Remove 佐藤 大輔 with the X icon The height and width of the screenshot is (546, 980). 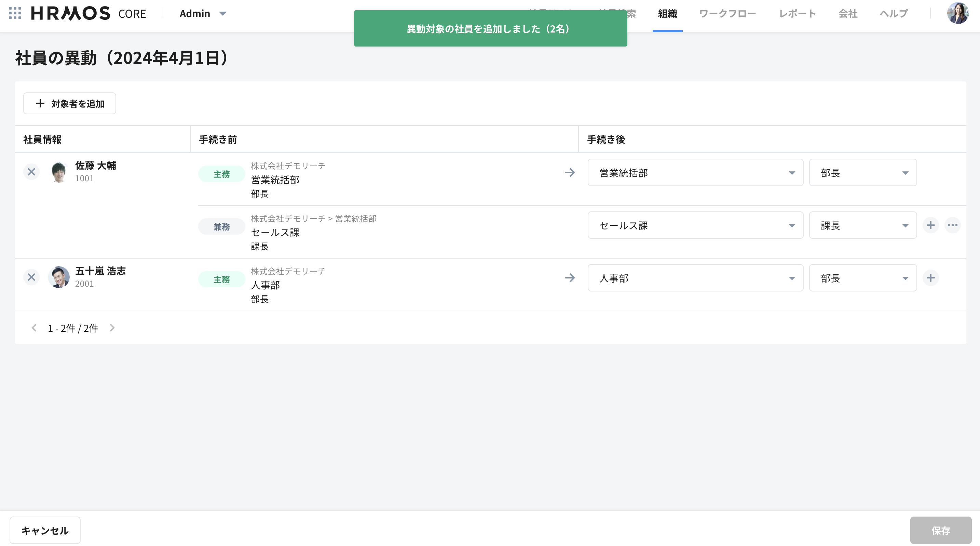31,172
